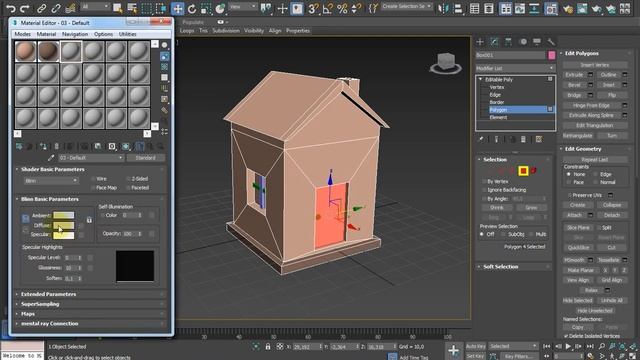Screen dimensions: 640x360
Task: Open the Modes menu in Material Editor
Action: coord(22,34)
